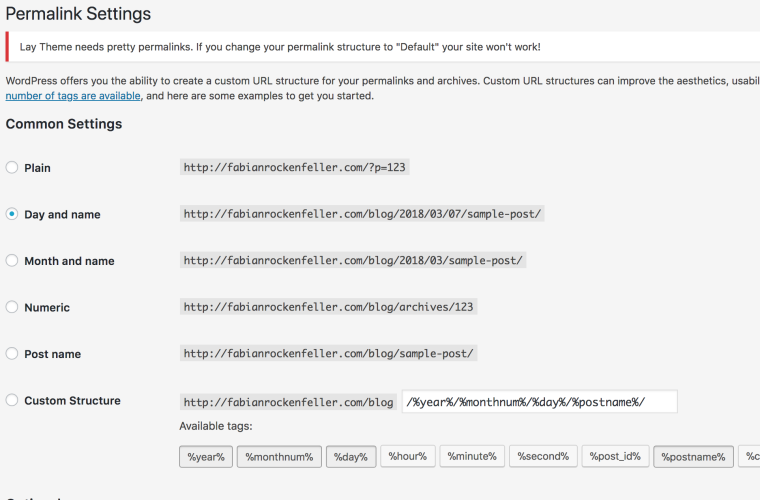
Task: Enable the Post name permalink option
Action: click(x=12, y=354)
